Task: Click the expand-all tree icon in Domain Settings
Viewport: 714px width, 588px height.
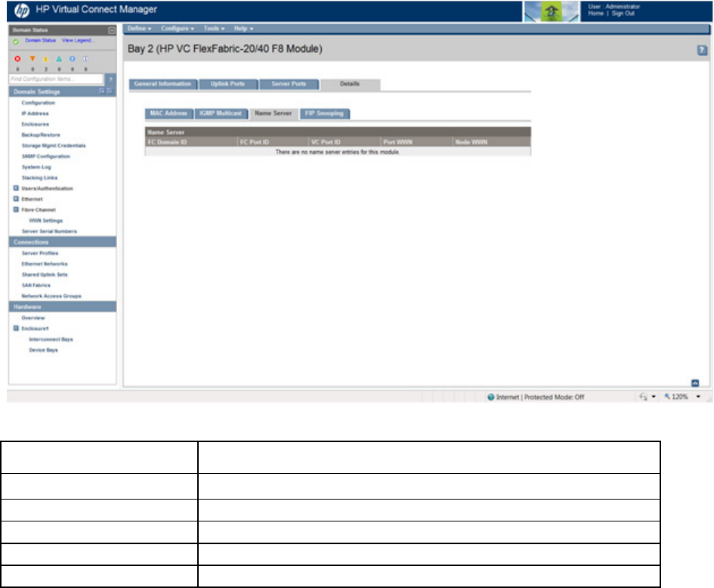Action: (x=102, y=91)
